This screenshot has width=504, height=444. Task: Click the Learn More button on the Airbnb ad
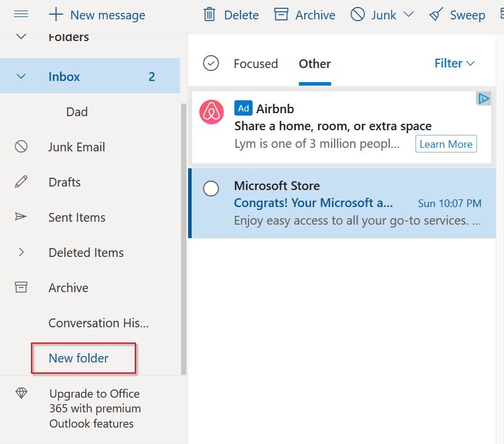tap(446, 144)
